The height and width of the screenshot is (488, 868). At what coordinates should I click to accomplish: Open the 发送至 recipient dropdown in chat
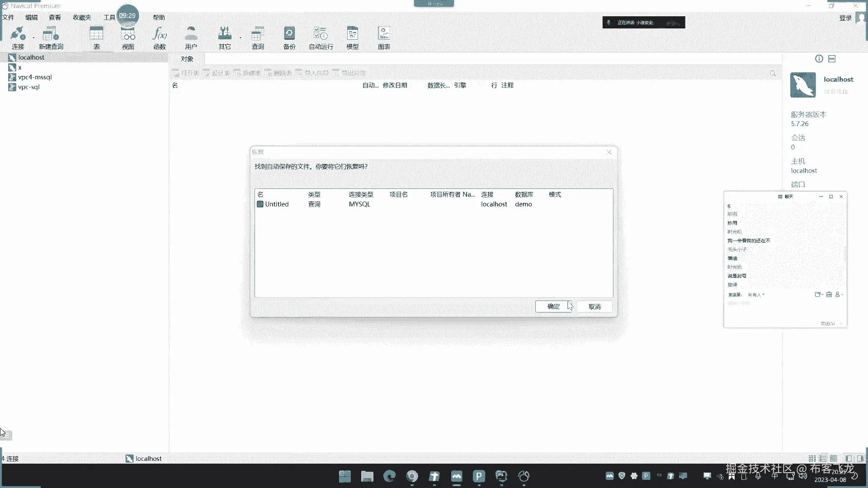click(x=756, y=295)
